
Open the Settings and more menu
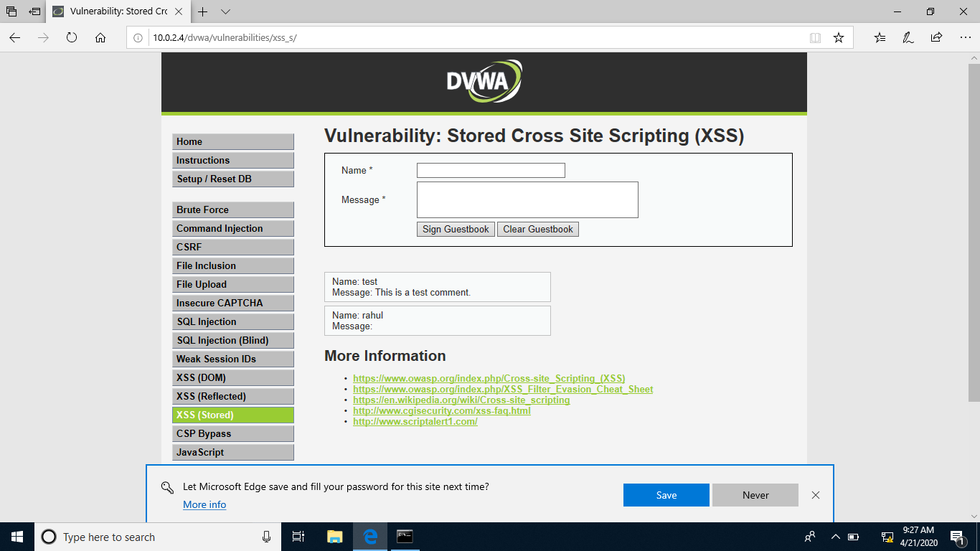965,37
